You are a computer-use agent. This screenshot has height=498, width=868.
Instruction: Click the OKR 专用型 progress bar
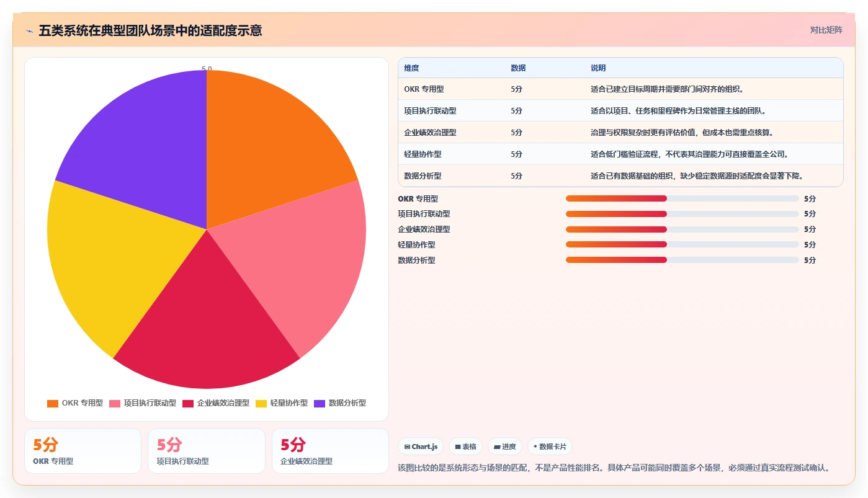pos(682,198)
